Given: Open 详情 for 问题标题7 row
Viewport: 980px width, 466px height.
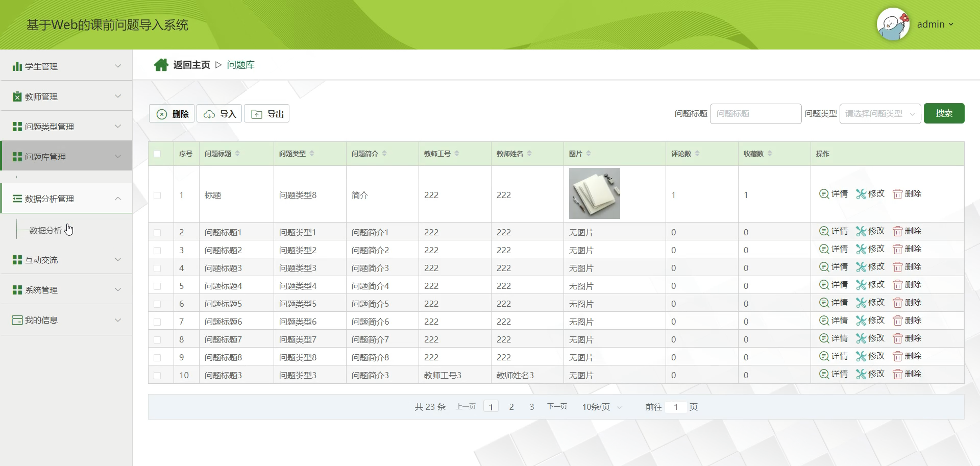Looking at the screenshot, I should (834, 338).
